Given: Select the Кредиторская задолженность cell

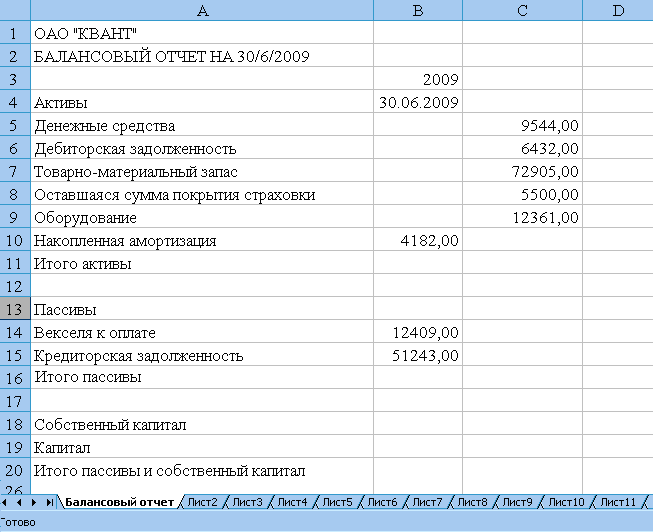Looking at the screenshot, I should coord(202,355).
